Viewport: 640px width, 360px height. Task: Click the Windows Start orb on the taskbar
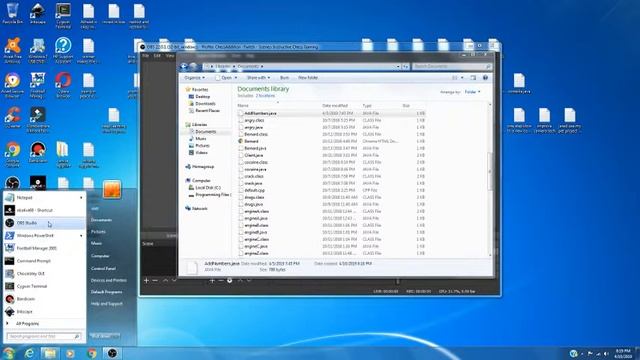tap(9, 353)
